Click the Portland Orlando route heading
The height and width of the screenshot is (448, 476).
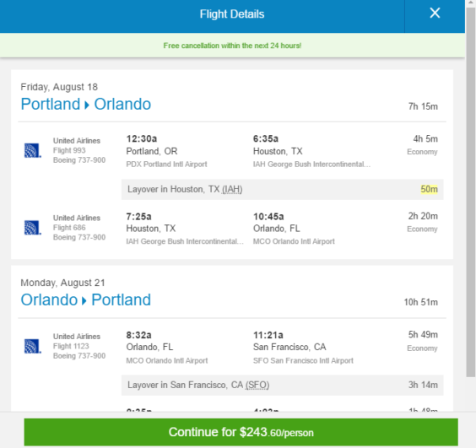point(85,104)
